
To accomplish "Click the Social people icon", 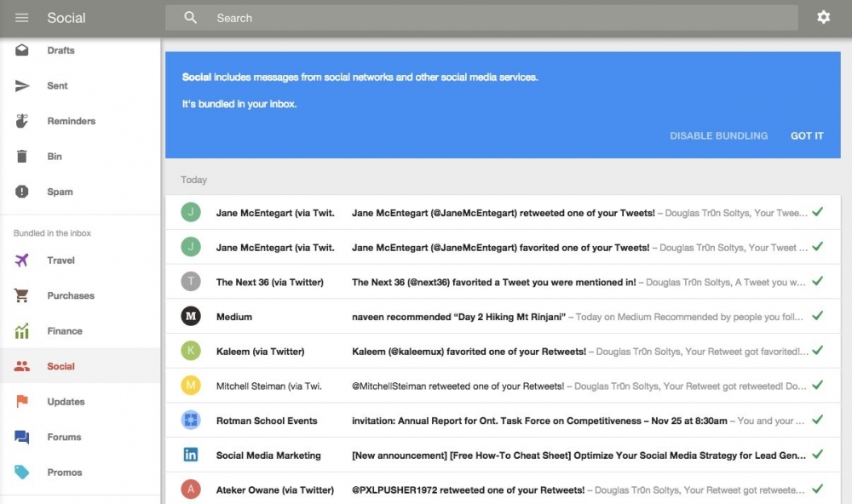I will point(22,366).
